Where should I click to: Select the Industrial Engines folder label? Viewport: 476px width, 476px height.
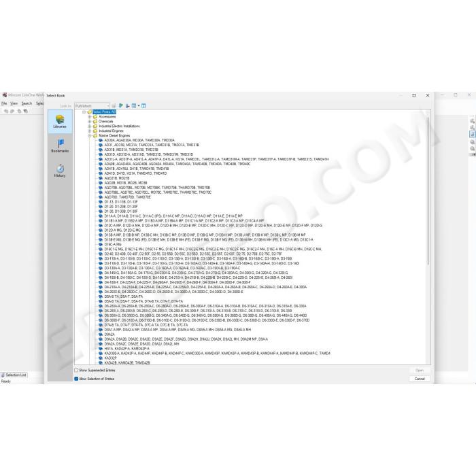tap(111, 131)
